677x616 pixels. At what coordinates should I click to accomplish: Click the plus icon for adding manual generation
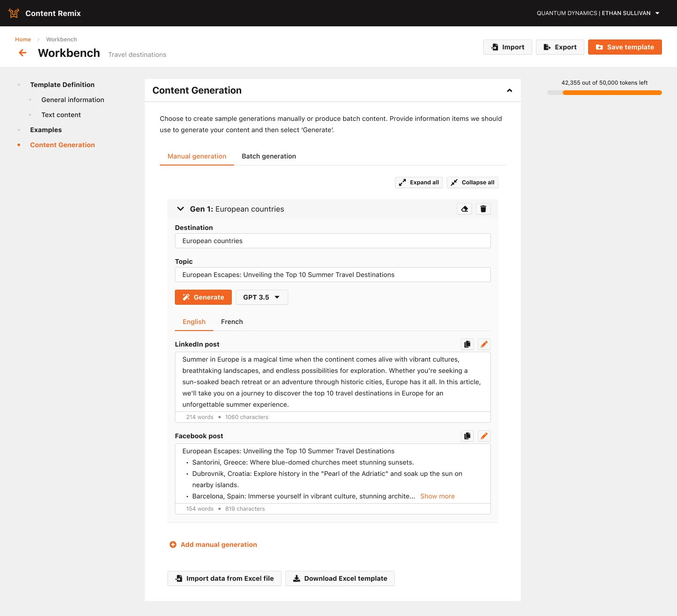click(173, 545)
